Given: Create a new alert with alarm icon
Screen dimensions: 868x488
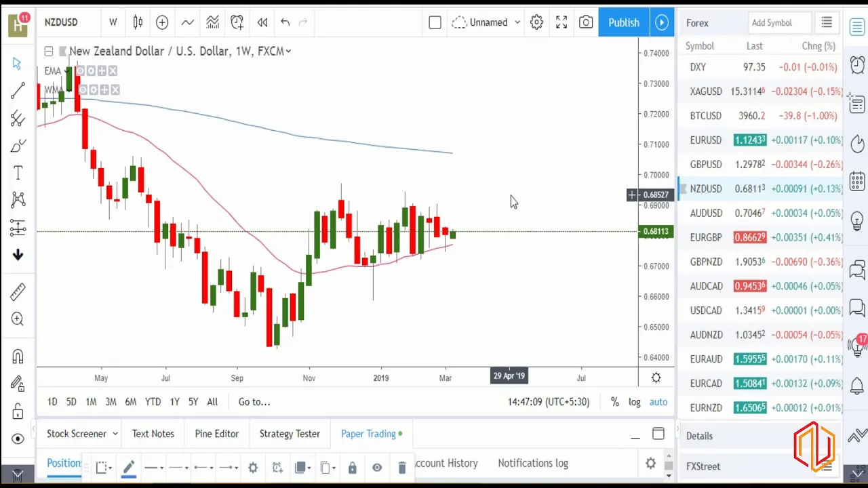Looking at the screenshot, I should [x=237, y=22].
